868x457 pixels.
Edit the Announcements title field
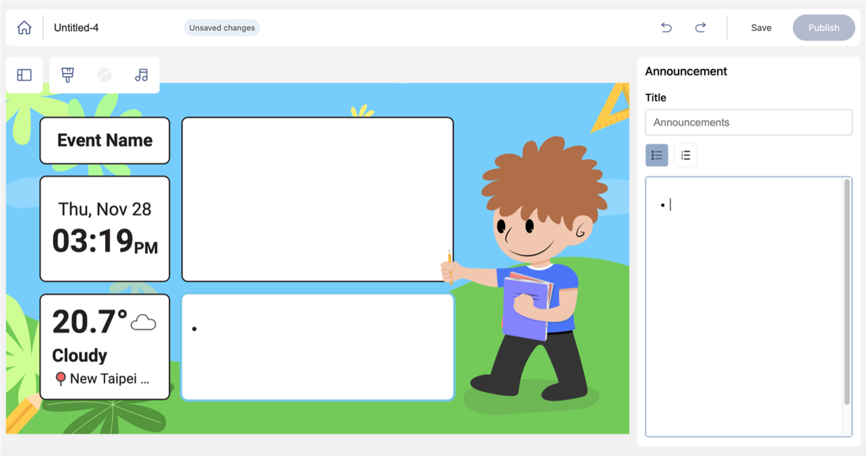click(748, 122)
